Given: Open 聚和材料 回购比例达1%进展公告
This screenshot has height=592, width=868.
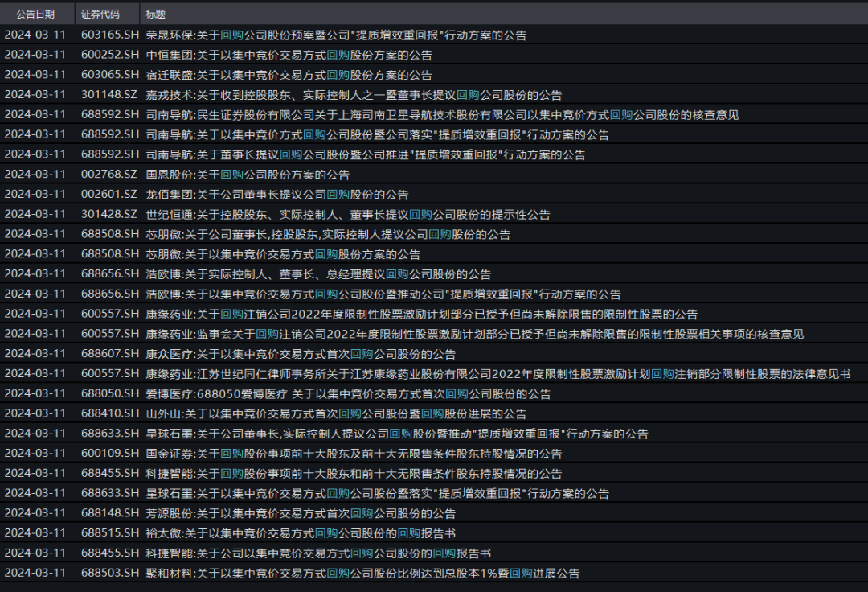Looking at the screenshot, I should (362, 573).
